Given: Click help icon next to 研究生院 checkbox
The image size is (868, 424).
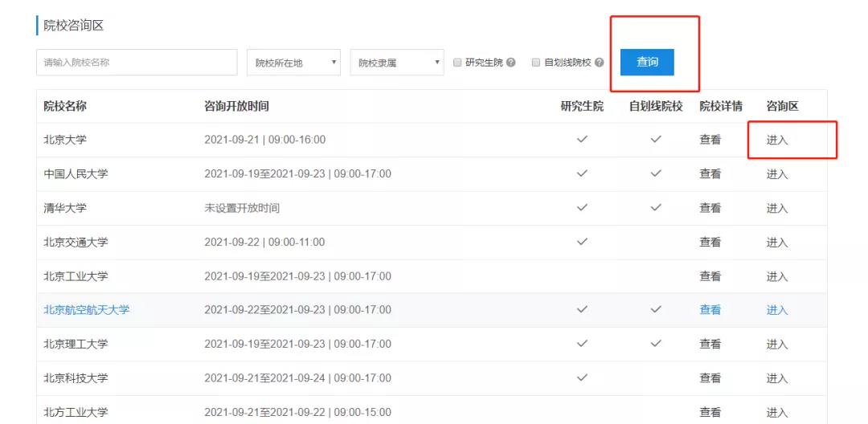Looking at the screenshot, I should (511, 63).
